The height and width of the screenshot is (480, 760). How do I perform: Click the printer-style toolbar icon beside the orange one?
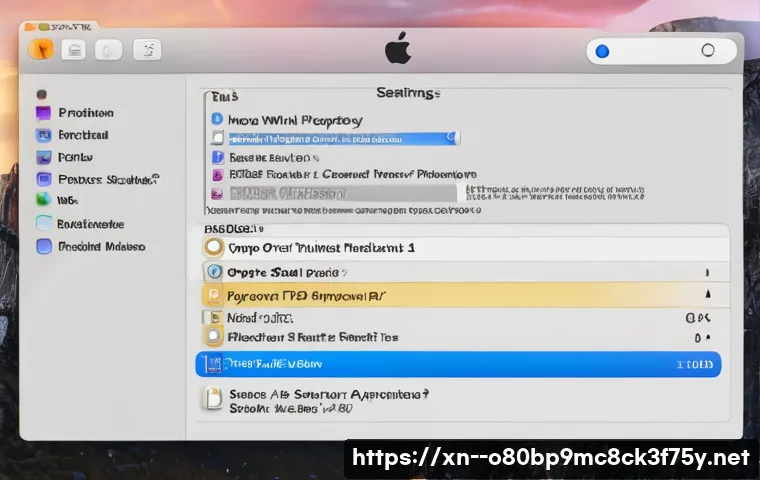coord(73,49)
